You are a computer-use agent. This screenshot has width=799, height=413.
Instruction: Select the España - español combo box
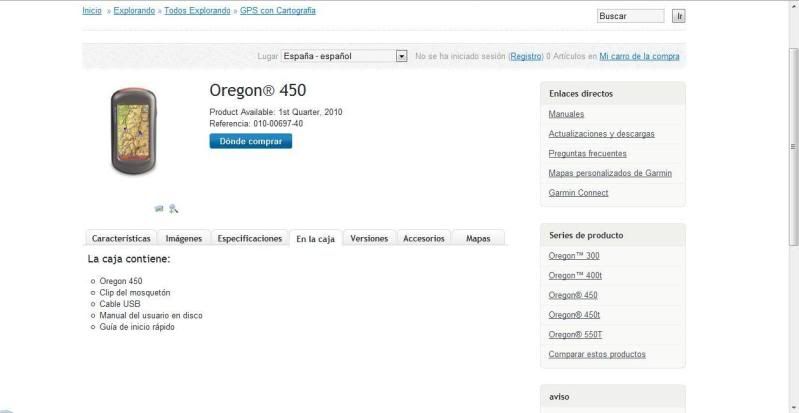point(344,56)
